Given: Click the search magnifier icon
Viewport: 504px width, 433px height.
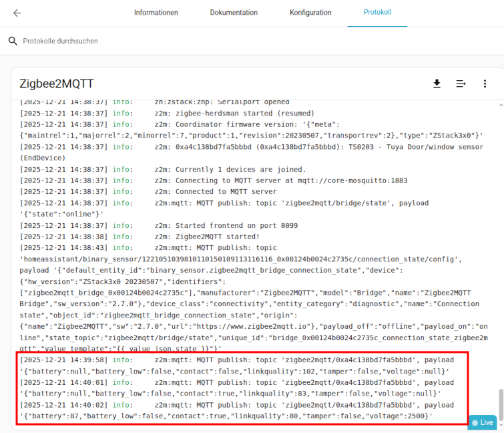Looking at the screenshot, I should pyautogui.click(x=13, y=41).
